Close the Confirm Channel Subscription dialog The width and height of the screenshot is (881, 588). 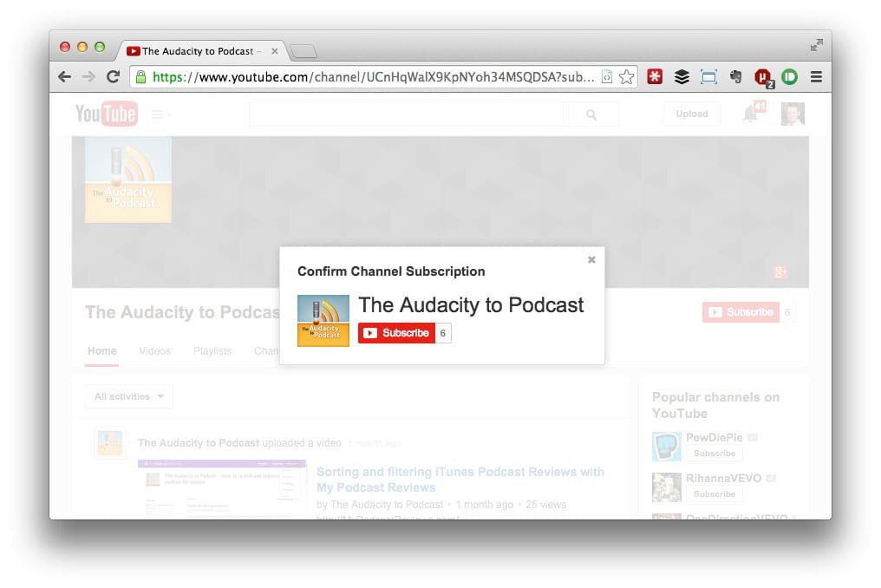point(591,259)
